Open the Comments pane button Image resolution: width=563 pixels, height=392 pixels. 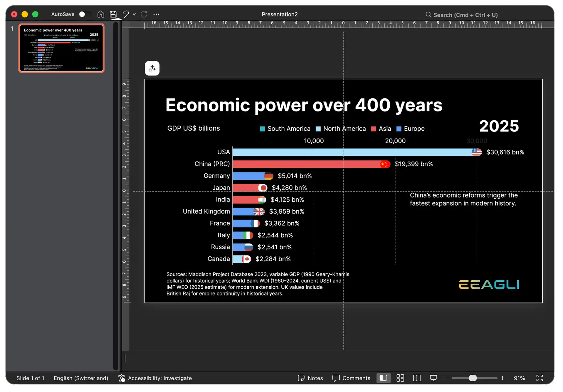[x=351, y=378]
